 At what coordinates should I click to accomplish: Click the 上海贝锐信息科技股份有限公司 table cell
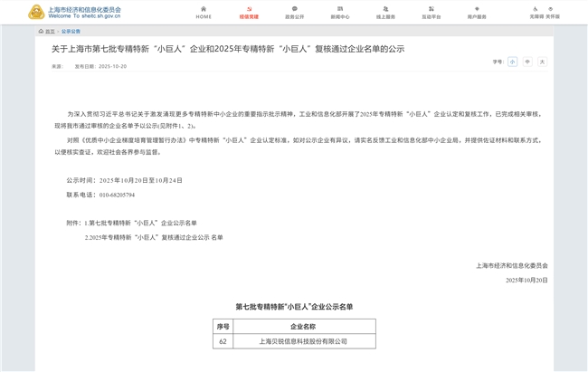click(x=302, y=341)
